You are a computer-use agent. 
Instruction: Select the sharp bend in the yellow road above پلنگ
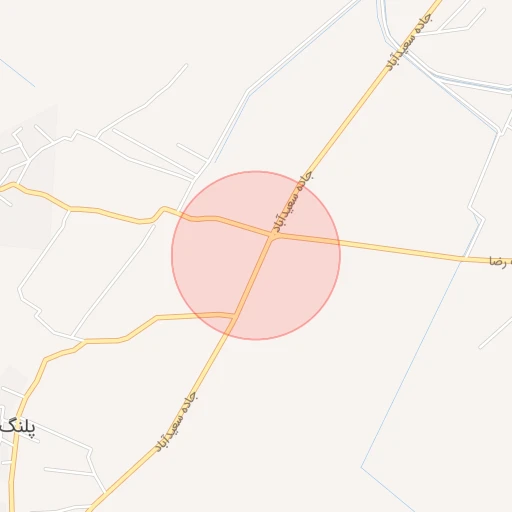[x=46, y=360]
